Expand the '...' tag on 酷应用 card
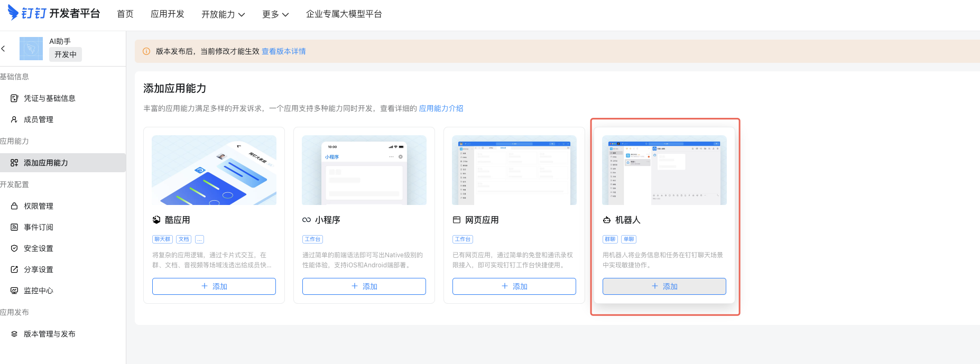This screenshot has height=364, width=980. tap(199, 239)
